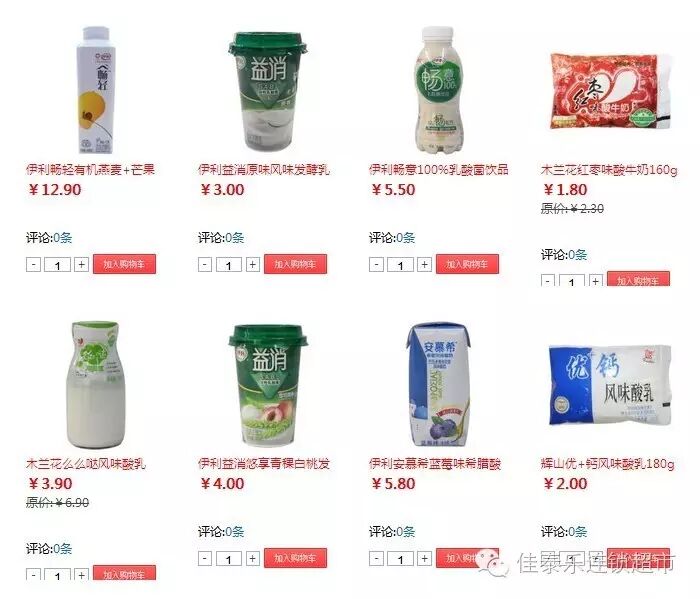Increase quantity for 伊利益消原味风味发酵乳
Image resolution: width=700 pixels, height=599 pixels.
pos(253,265)
